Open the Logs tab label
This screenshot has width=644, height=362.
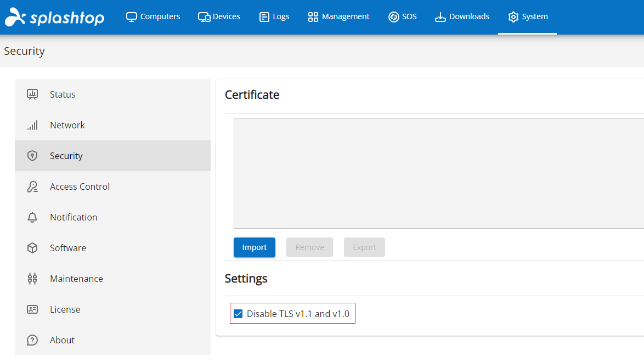pyautogui.click(x=281, y=17)
